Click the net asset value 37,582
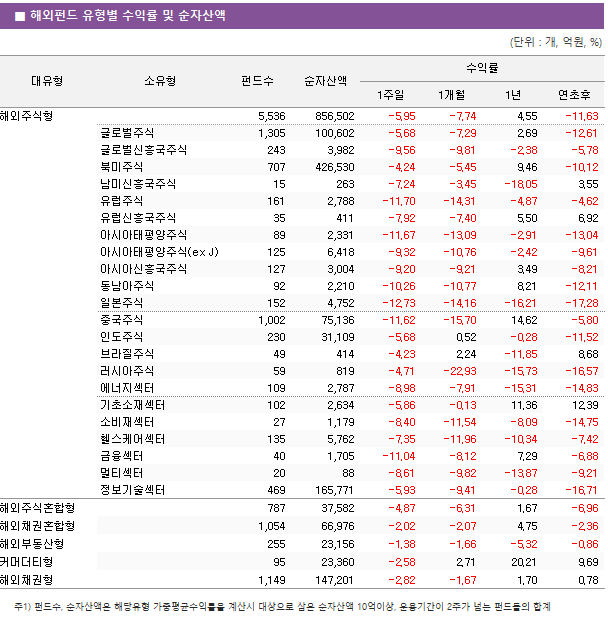608x617 pixels. [x=338, y=508]
